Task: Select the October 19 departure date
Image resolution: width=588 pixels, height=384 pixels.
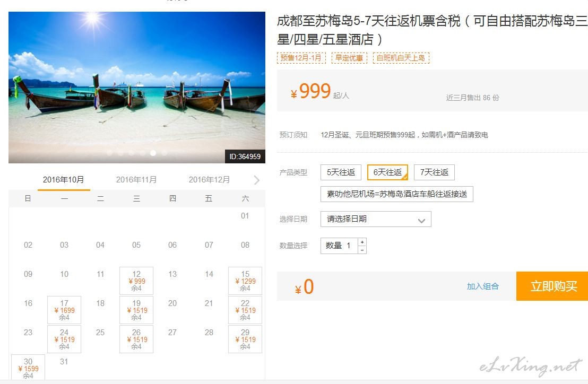Action: pyautogui.click(x=136, y=310)
